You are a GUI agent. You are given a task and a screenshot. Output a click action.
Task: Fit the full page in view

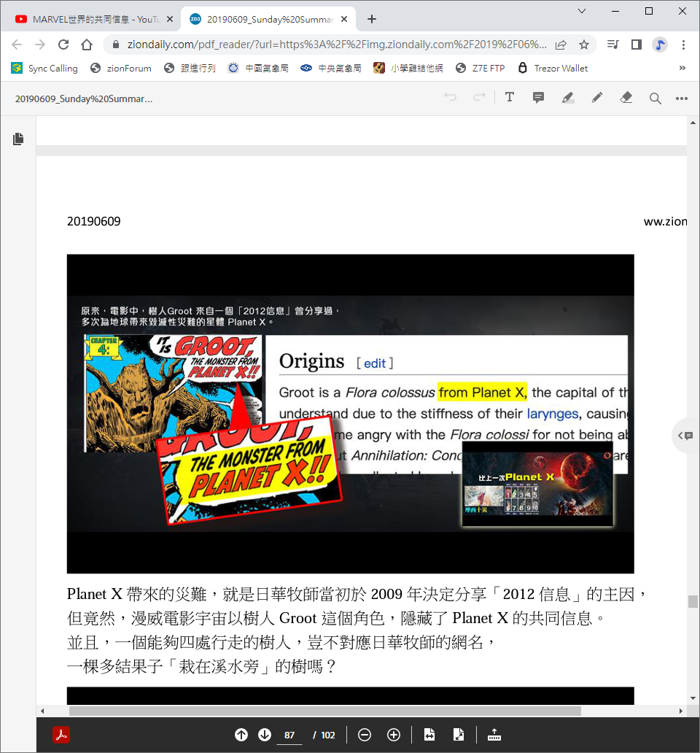pos(459,735)
